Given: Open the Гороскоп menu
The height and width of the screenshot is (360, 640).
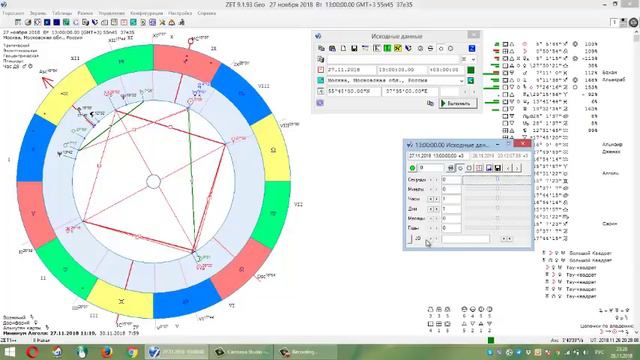Looking at the screenshot, I should [x=13, y=13].
